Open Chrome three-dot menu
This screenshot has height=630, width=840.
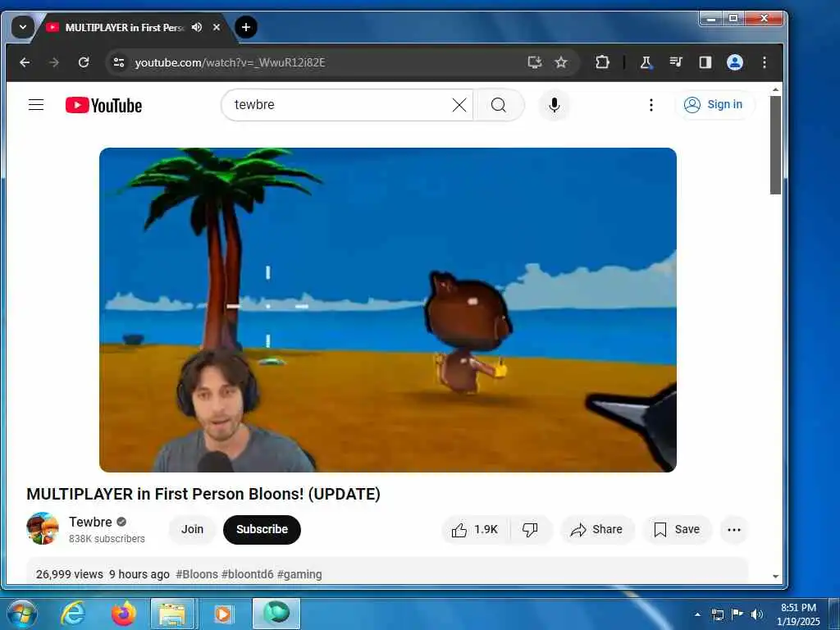pos(765,62)
